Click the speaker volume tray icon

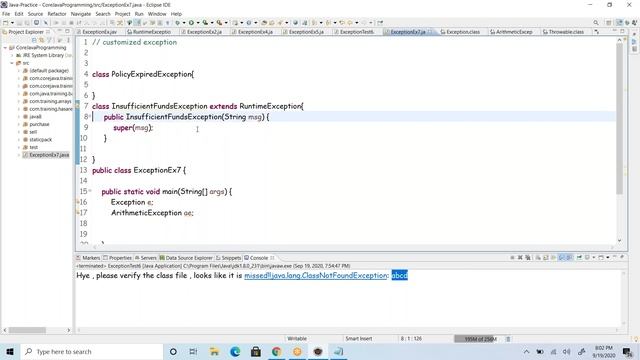point(567,351)
